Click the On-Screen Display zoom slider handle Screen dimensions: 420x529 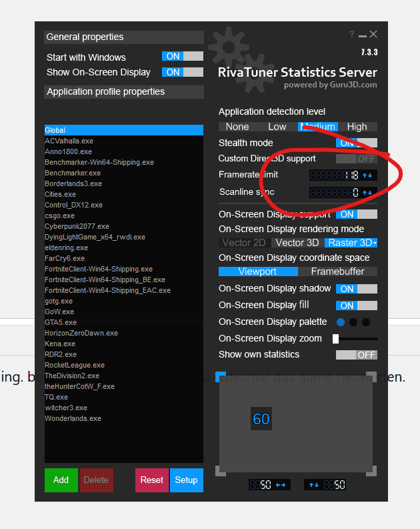coord(335,339)
